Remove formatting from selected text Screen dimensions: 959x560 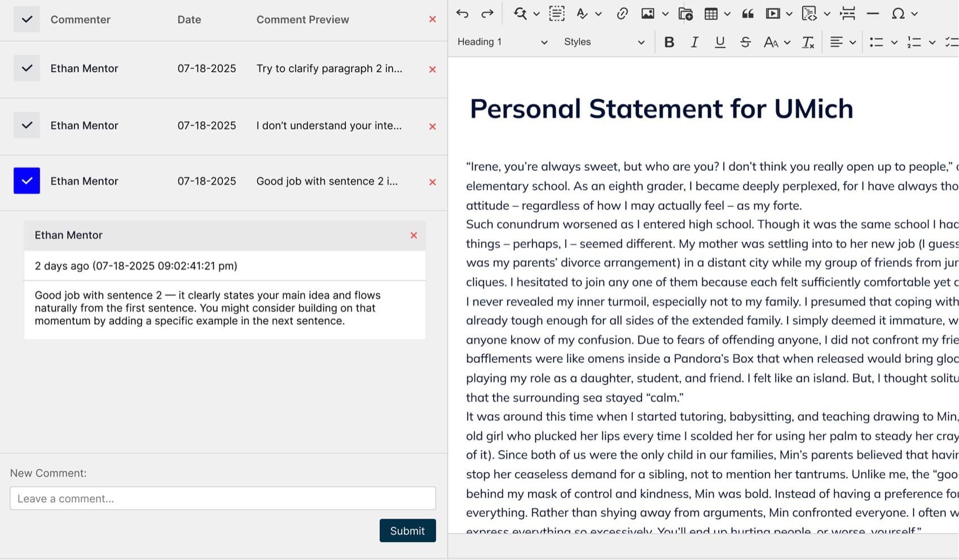tap(808, 42)
